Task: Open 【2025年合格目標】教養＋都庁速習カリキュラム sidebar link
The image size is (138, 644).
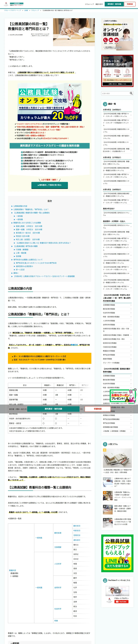Action: click(x=117, y=137)
